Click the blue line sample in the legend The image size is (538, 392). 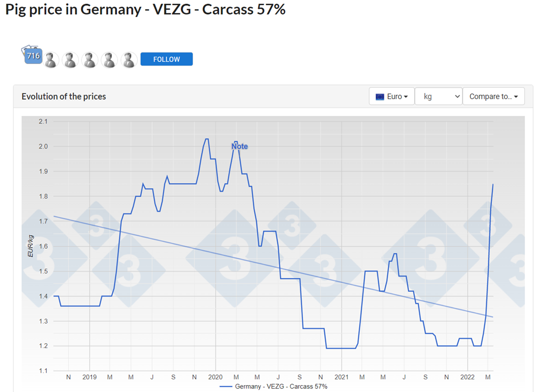pyautogui.click(x=225, y=387)
